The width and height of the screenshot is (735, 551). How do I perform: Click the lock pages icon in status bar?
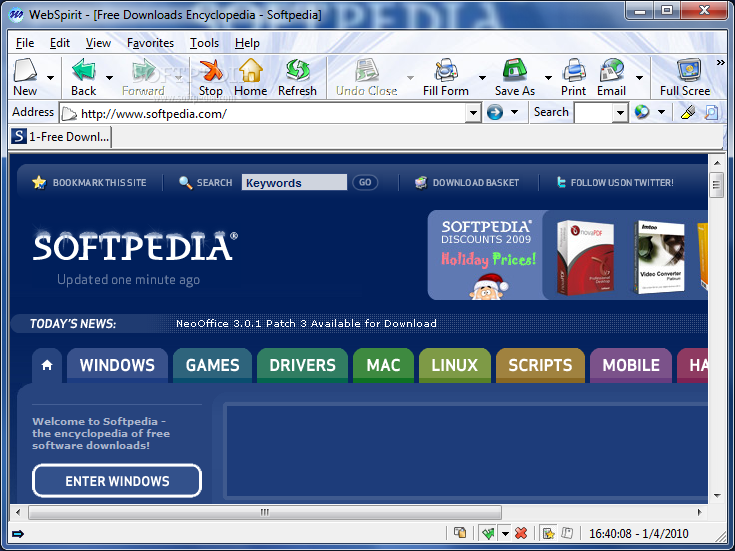(460, 533)
